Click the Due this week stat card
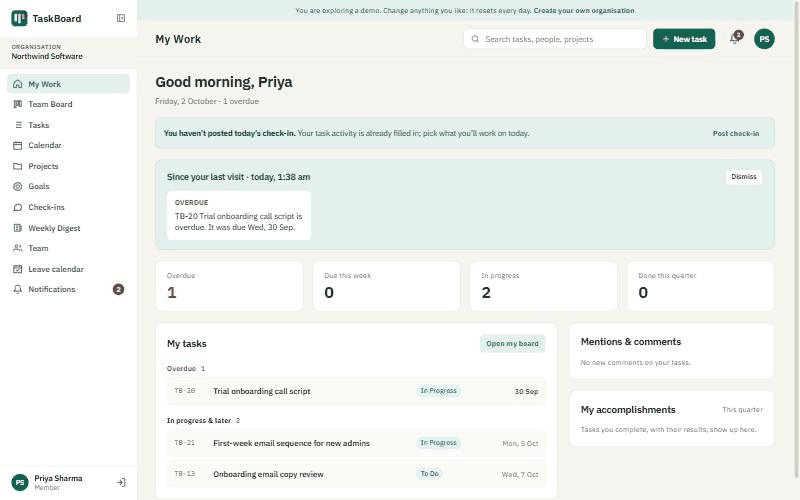 tap(386, 286)
